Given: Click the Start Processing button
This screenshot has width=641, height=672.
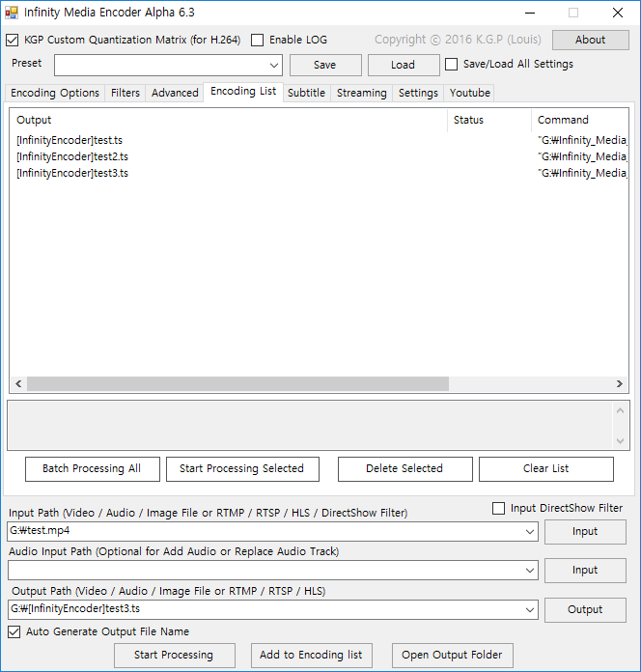Looking at the screenshot, I should coord(174,656).
